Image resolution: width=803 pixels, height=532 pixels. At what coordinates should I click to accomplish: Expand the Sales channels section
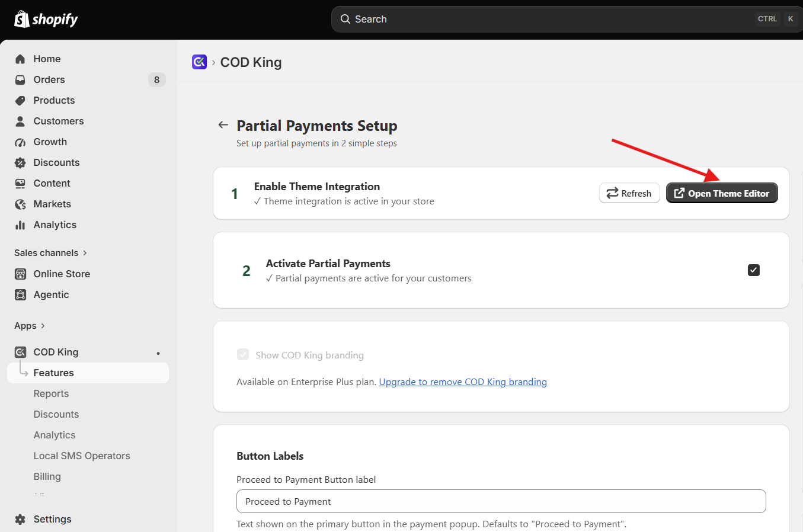point(51,252)
